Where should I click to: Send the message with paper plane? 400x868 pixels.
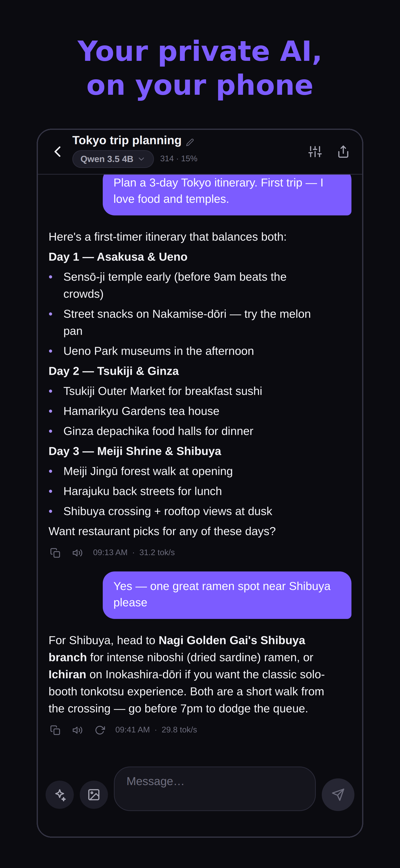[338, 794]
